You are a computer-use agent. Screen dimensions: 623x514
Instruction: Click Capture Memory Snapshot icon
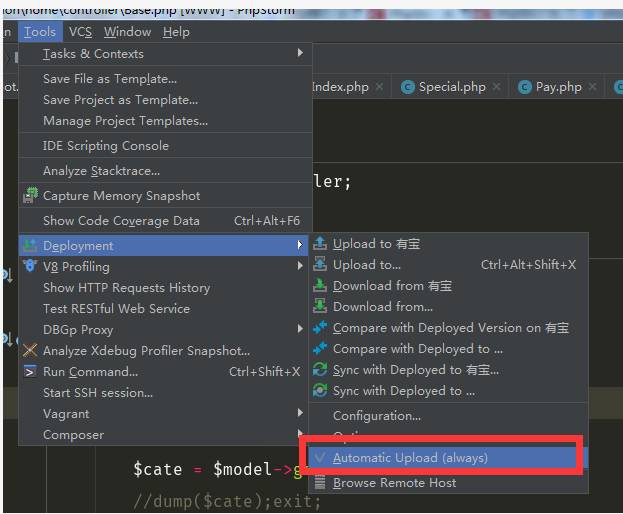[x=30, y=195]
